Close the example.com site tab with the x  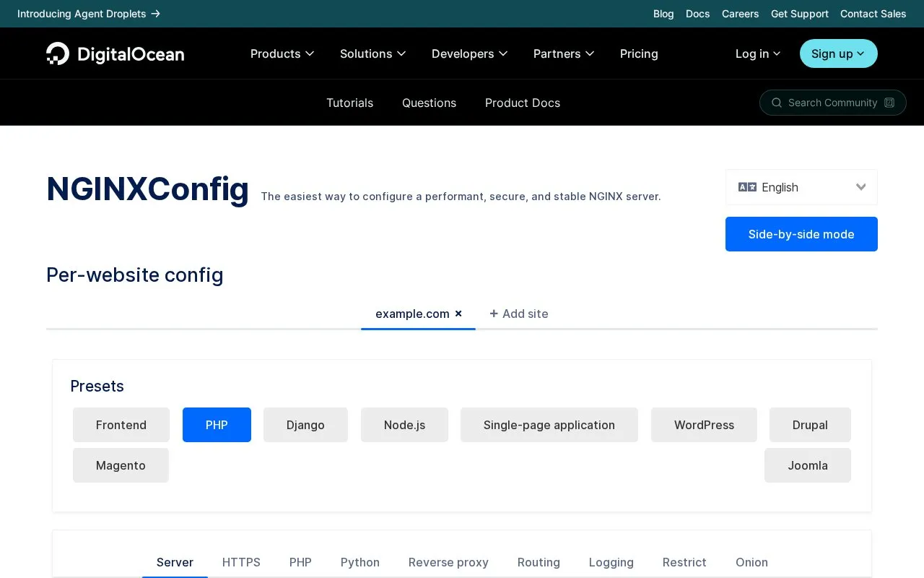(458, 314)
